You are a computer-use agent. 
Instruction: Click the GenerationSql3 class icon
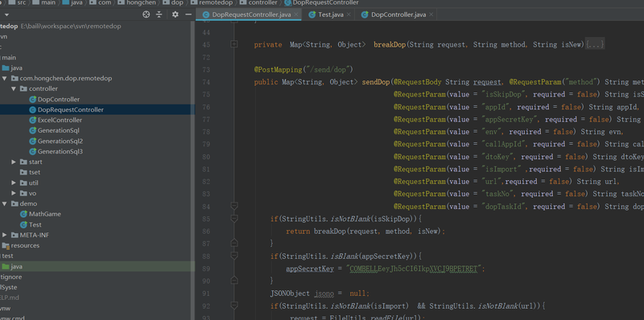click(33, 151)
